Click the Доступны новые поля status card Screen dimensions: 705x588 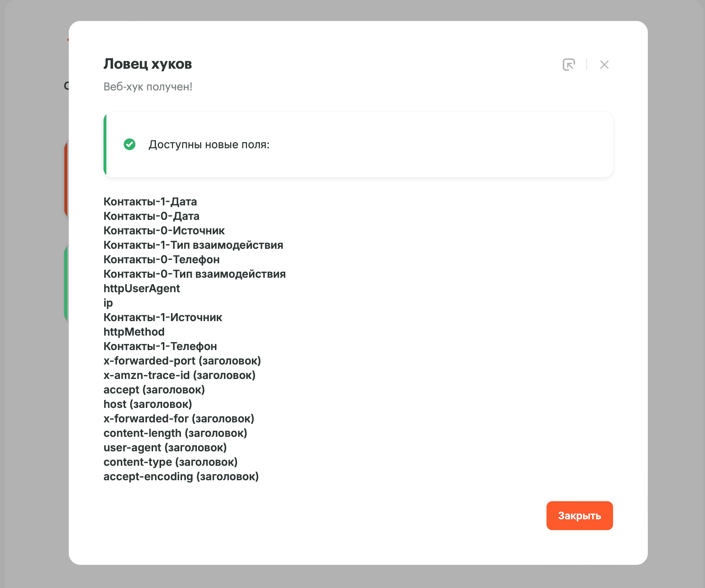(358, 144)
